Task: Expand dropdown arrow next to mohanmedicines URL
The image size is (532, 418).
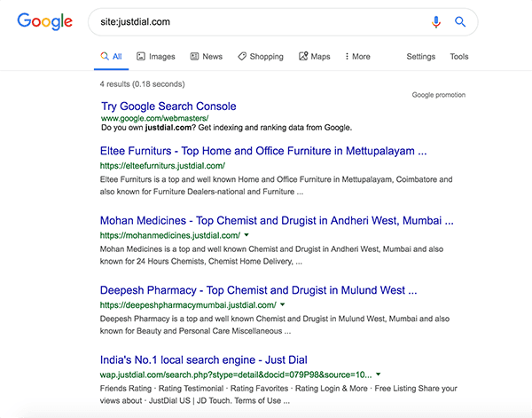Action: pos(246,234)
